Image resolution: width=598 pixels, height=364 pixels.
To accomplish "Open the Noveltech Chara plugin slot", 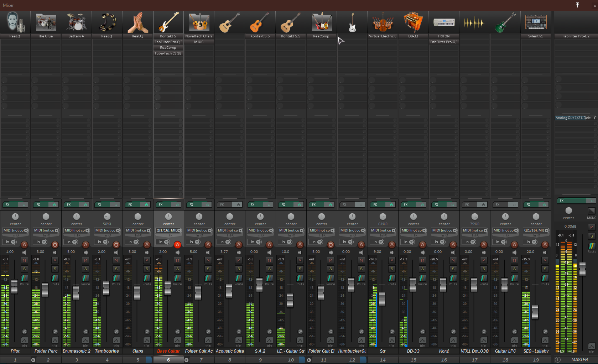I will tap(199, 36).
